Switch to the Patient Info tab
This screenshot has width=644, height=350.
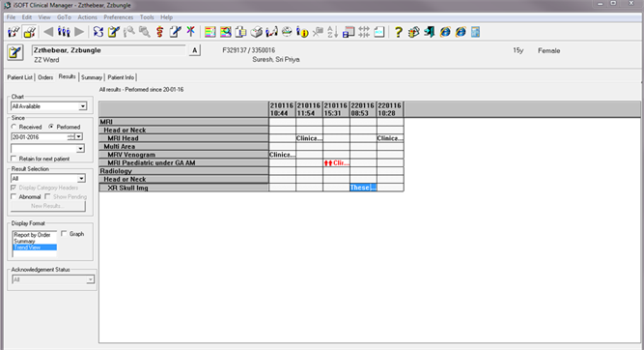(121, 77)
